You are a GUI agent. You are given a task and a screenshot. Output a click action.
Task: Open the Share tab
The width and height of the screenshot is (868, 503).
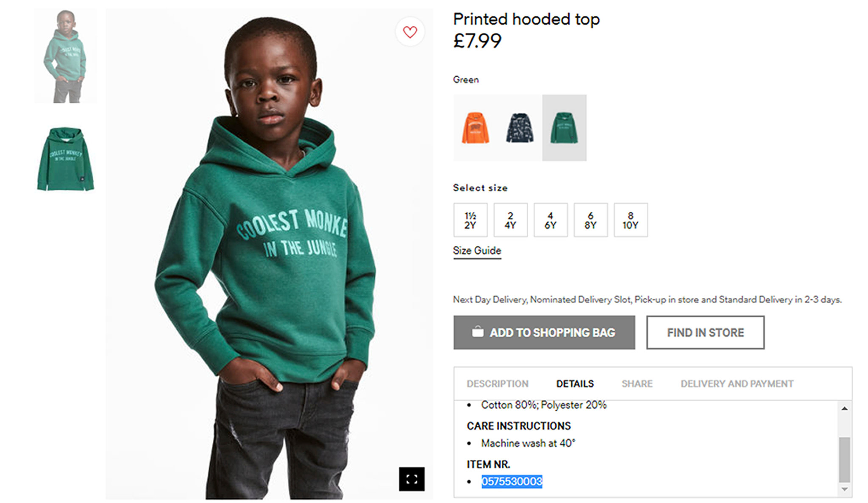(637, 384)
